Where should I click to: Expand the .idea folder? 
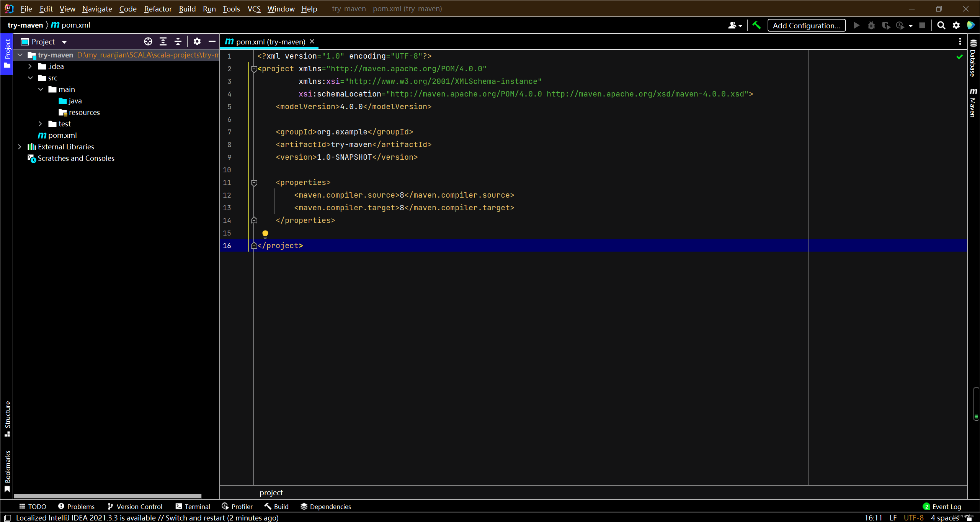click(30, 66)
